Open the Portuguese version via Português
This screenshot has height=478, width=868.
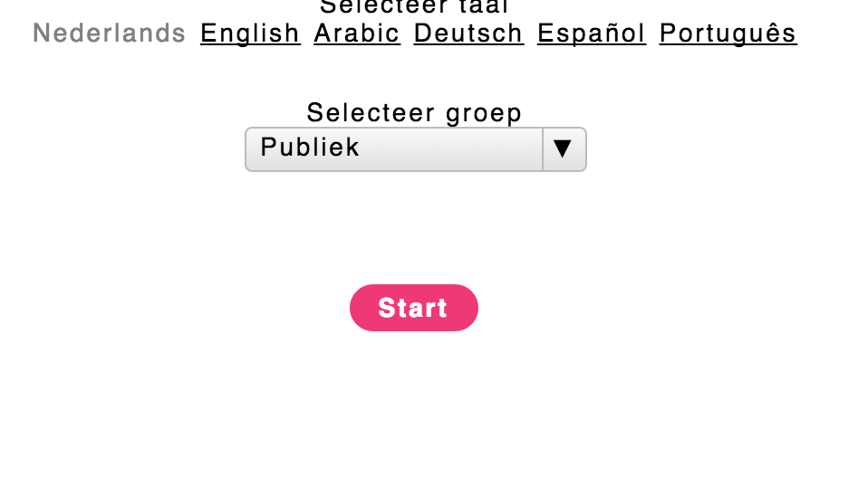728,33
